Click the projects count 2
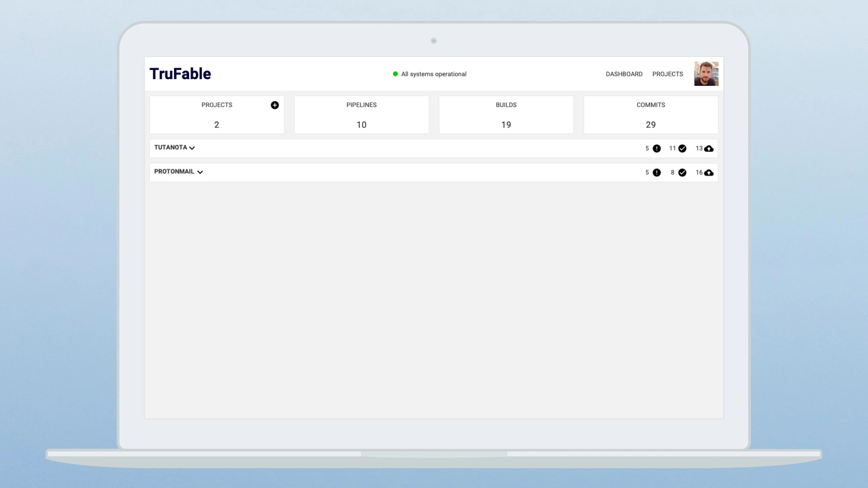The height and width of the screenshot is (488, 868). click(x=217, y=125)
